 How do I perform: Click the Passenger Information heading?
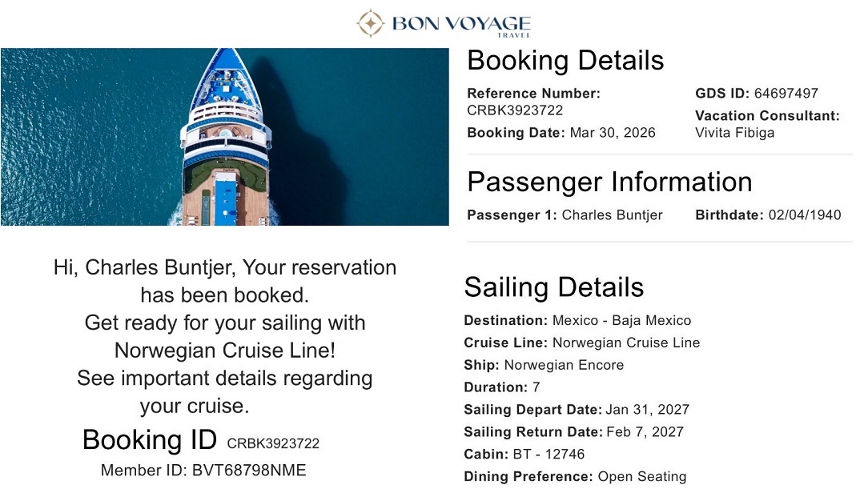coord(609,182)
